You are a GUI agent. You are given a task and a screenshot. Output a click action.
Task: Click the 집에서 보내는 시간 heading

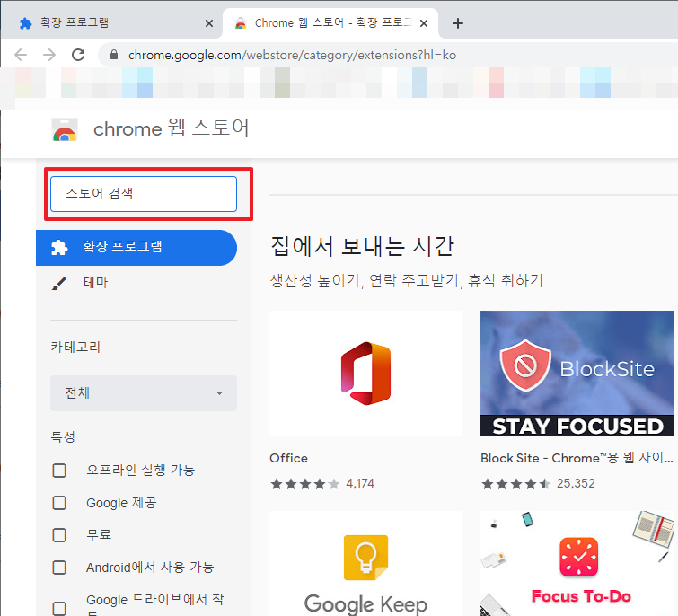363,247
